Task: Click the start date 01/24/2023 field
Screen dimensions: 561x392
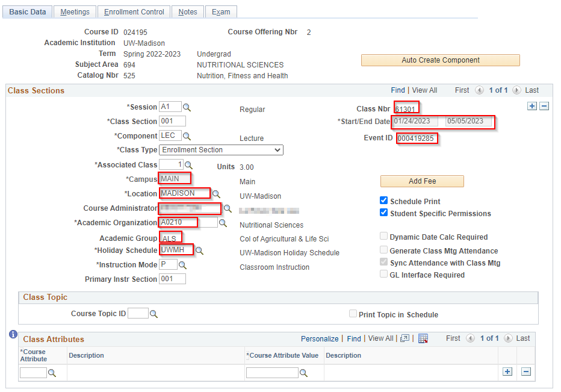Action: 415,121
